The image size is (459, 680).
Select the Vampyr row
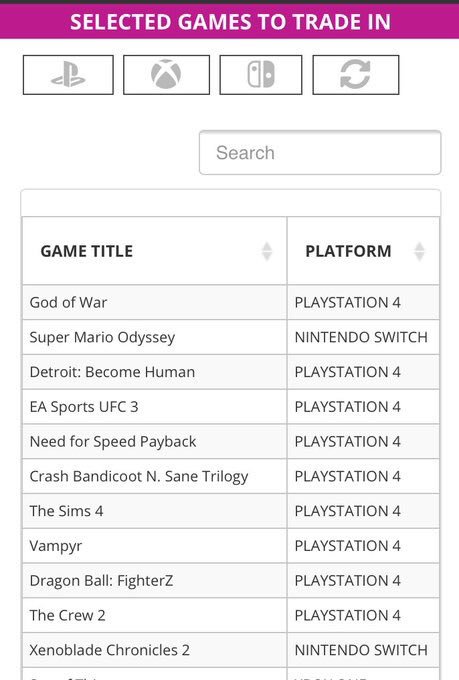231,546
